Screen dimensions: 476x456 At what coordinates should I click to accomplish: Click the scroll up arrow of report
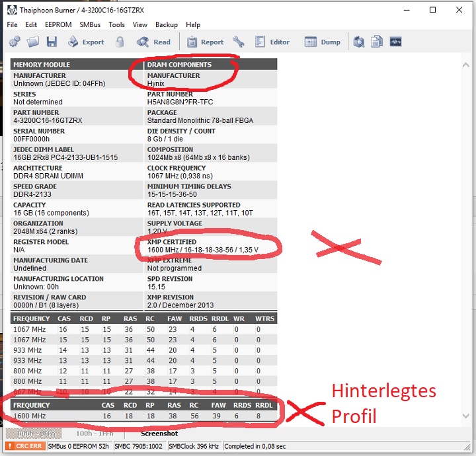[x=465, y=65]
